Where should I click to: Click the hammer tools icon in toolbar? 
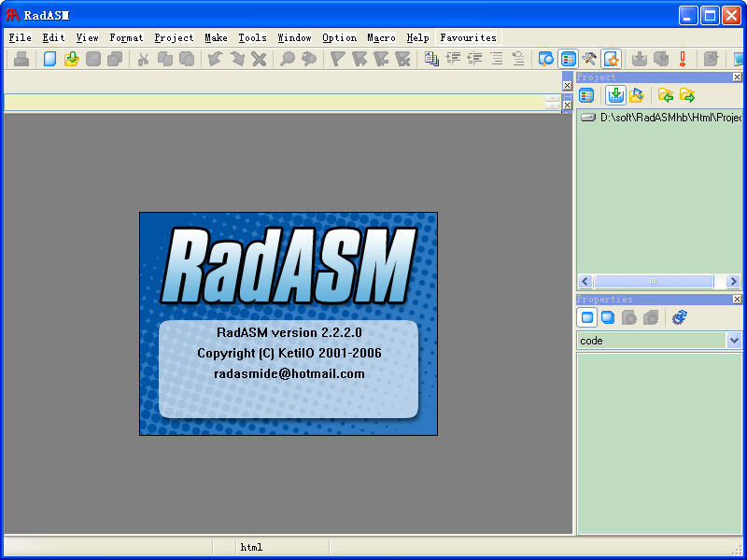(589, 59)
